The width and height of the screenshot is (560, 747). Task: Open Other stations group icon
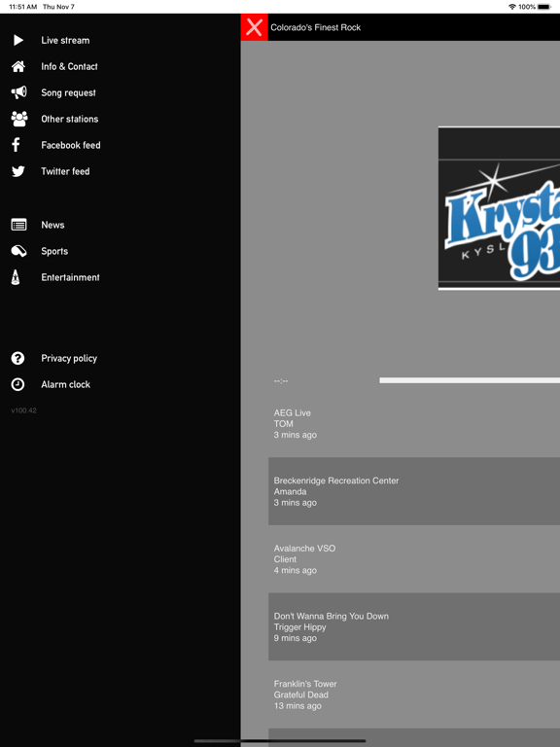tap(19, 119)
